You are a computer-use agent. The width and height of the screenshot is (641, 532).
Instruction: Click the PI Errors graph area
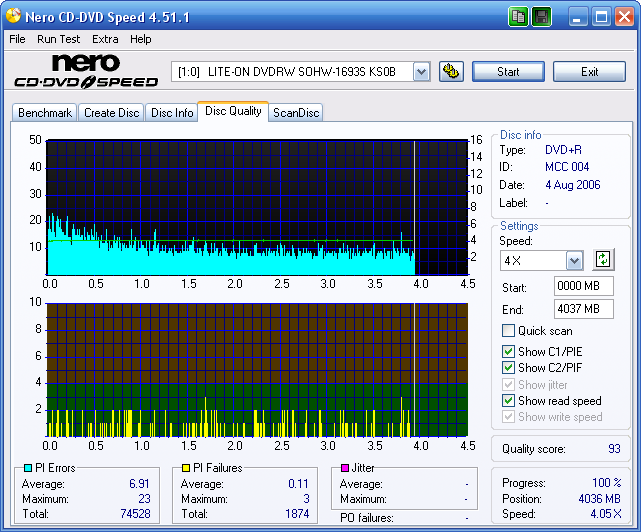[x=257, y=207]
